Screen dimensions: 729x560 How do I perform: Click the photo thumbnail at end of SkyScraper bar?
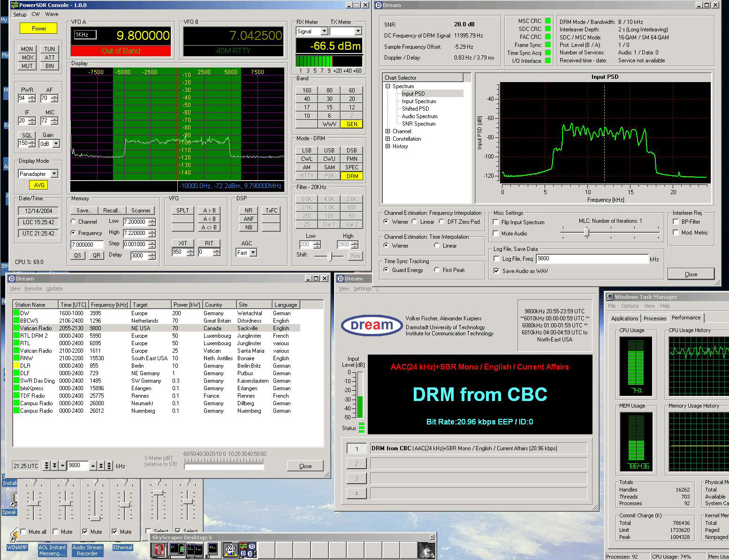(x=426, y=550)
